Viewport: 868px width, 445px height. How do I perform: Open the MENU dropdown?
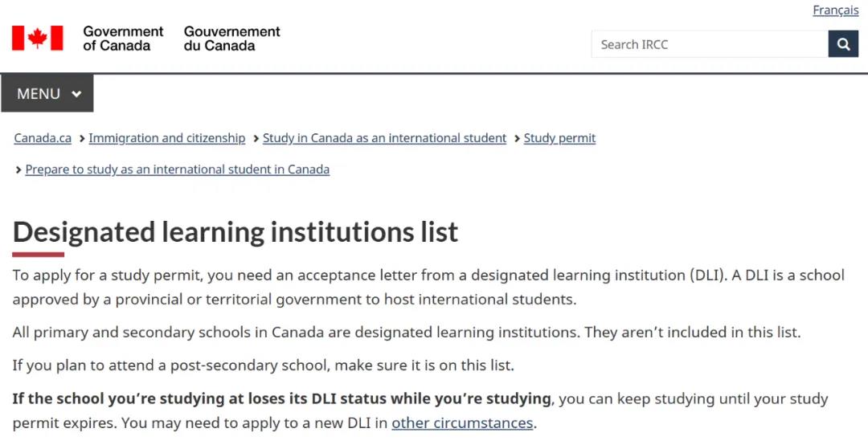click(x=47, y=93)
